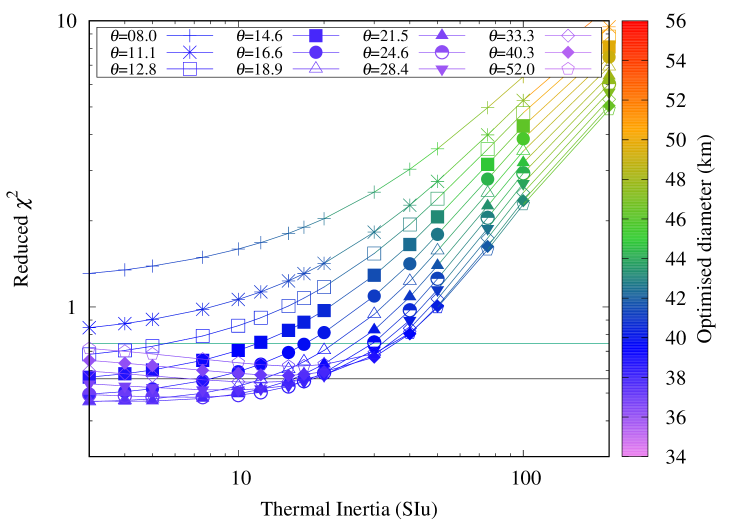Click the θ=16.6 filled circle legend marker
Image resolution: width=747 pixels, height=523 pixels.
click(x=316, y=52)
